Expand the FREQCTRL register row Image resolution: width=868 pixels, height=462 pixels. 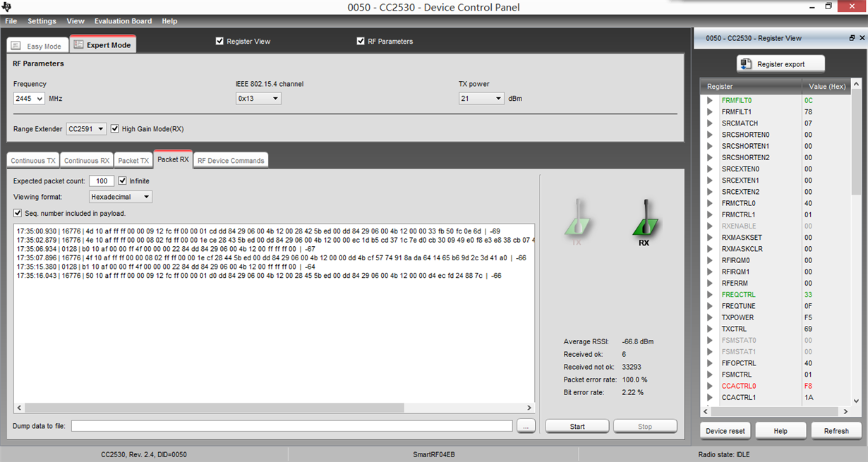pyautogui.click(x=710, y=294)
